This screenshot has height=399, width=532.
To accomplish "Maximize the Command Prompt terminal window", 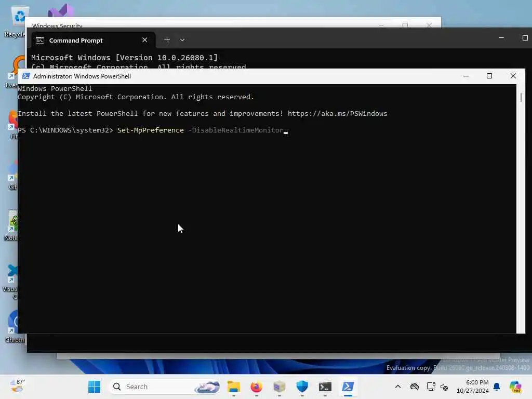I will click(525, 38).
